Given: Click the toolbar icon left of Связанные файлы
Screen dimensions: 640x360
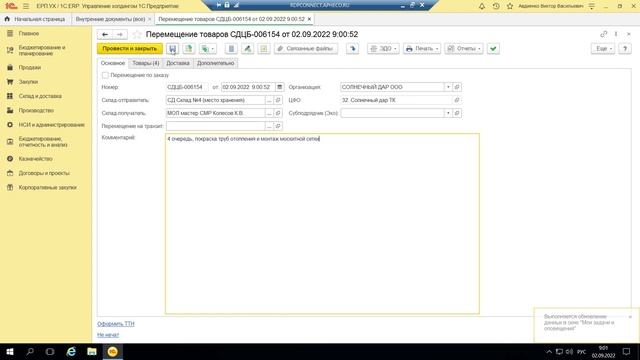Looking at the screenshot, I should 264,49.
